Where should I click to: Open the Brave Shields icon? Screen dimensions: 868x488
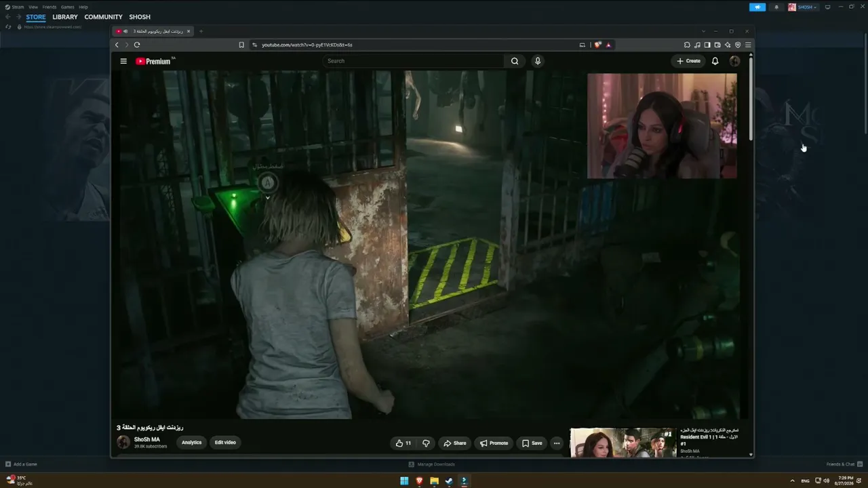[597, 45]
